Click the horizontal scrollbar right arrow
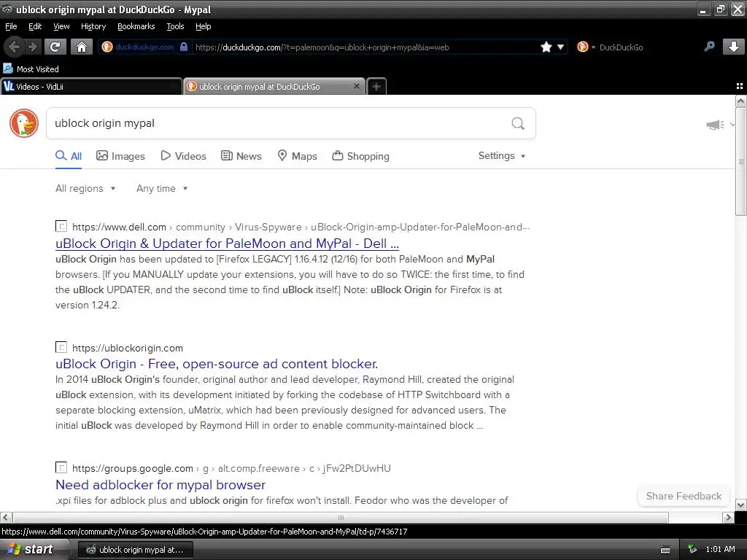This screenshot has width=747, height=560. pyautogui.click(x=729, y=518)
